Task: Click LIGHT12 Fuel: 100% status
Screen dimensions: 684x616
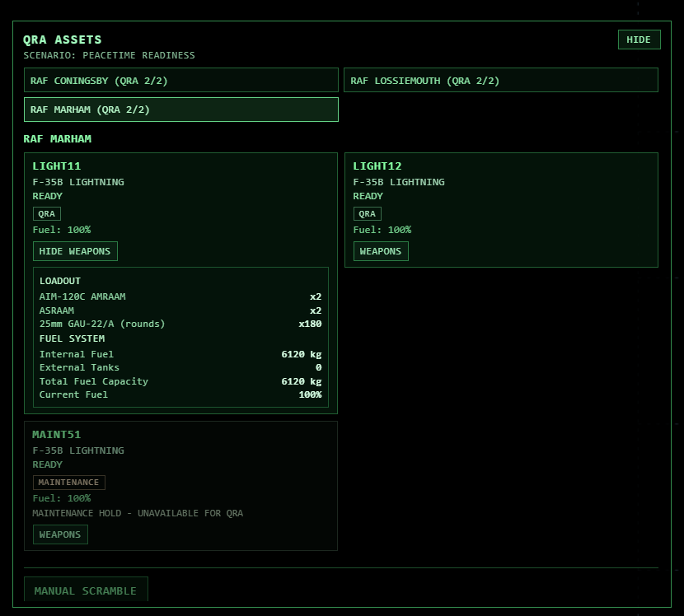Action: point(382,230)
